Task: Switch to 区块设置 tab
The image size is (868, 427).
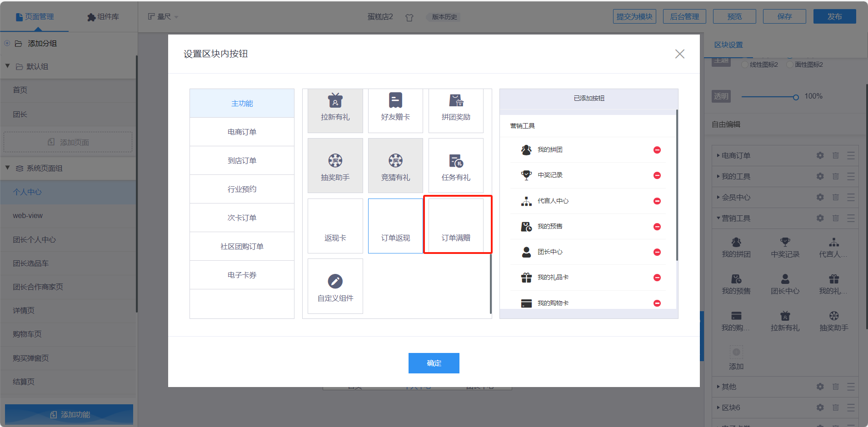Action: (x=728, y=45)
